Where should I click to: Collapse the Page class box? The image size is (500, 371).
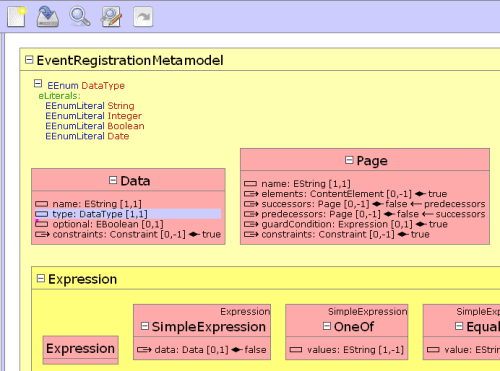349,160
